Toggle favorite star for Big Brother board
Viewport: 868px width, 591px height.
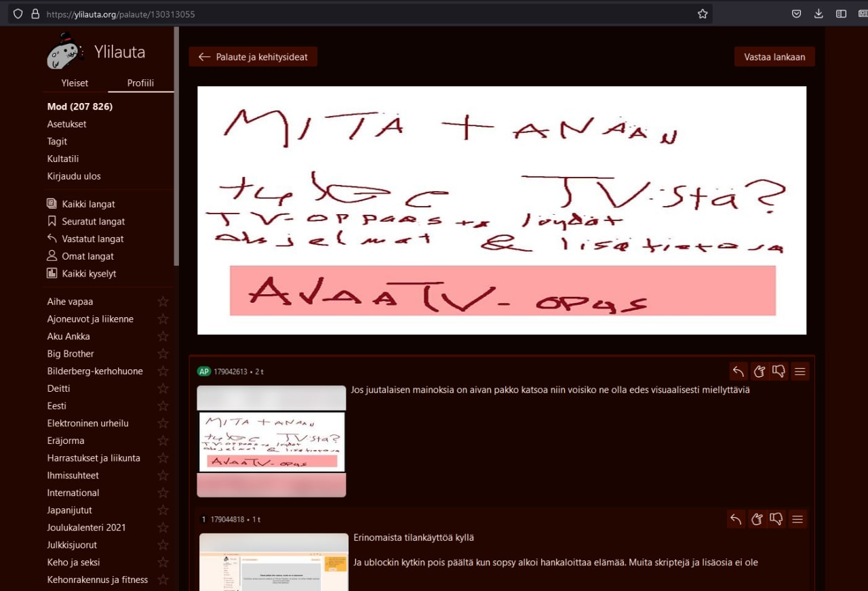(163, 354)
